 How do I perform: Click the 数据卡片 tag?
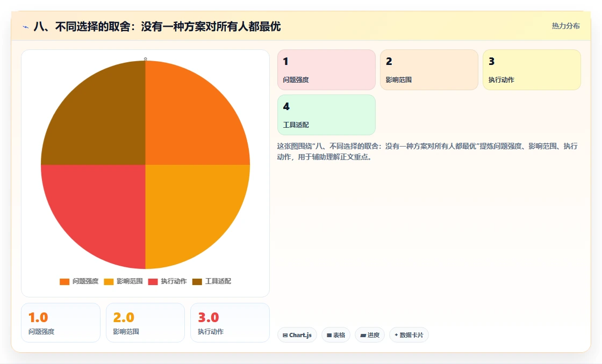tap(409, 335)
